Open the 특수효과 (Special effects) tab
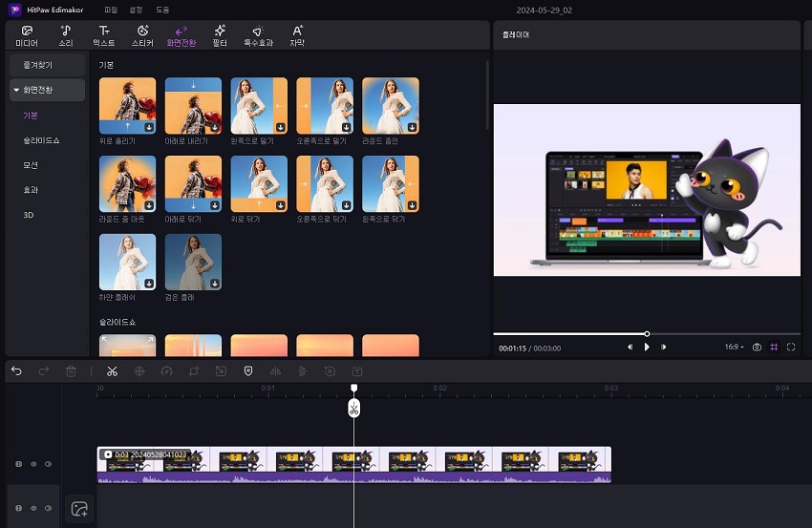Screen dimensions: 812x528 pos(258,35)
